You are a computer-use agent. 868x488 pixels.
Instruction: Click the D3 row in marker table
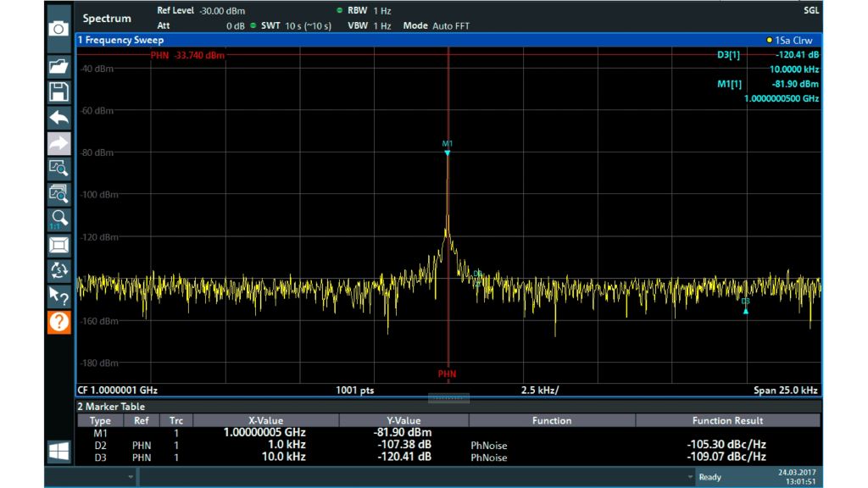100,457
